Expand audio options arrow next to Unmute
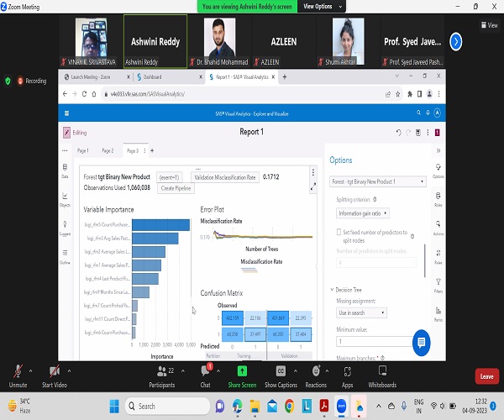 30,371
